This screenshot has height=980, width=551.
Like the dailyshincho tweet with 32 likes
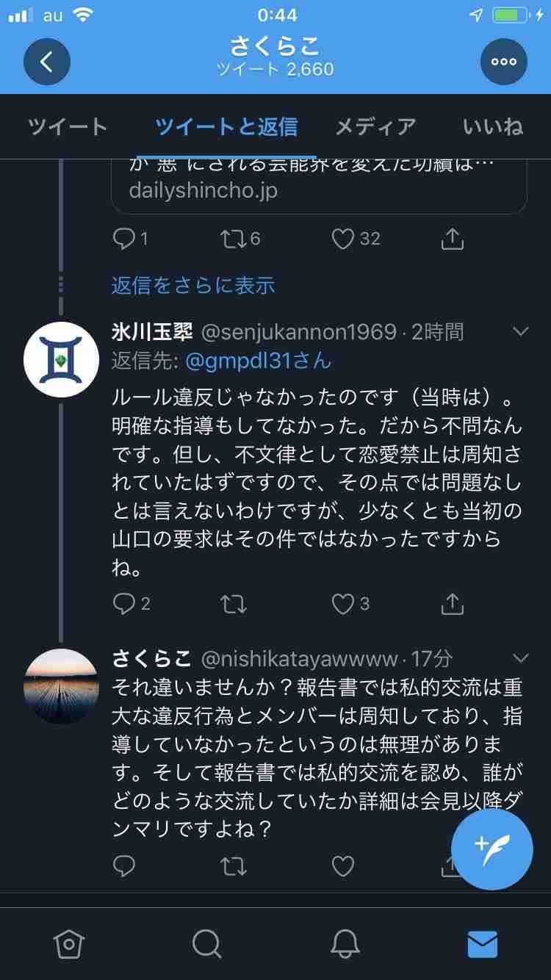[343, 239]
